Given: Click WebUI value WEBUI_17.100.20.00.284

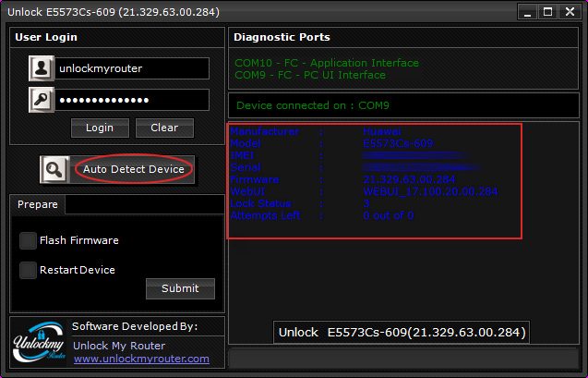Looking at the screenshot, I should point(430,191).
